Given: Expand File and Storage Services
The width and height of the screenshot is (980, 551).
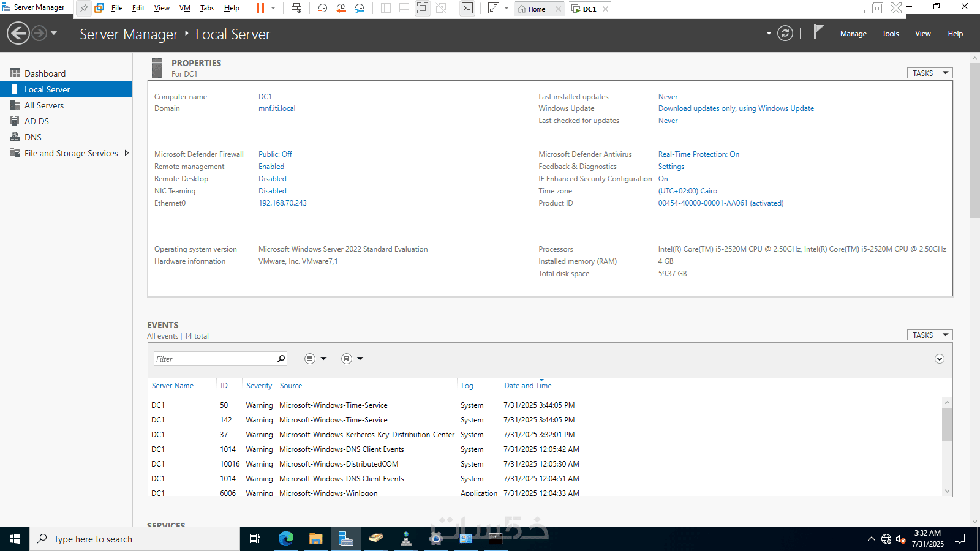Looking at the screenshot, I should coord(127,153).
